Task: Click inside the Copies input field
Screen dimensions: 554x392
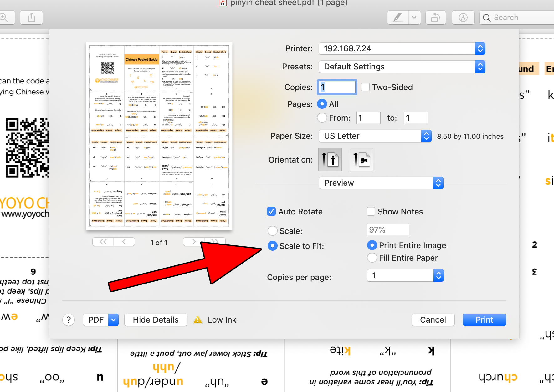Action: click(x=337, y=87)
